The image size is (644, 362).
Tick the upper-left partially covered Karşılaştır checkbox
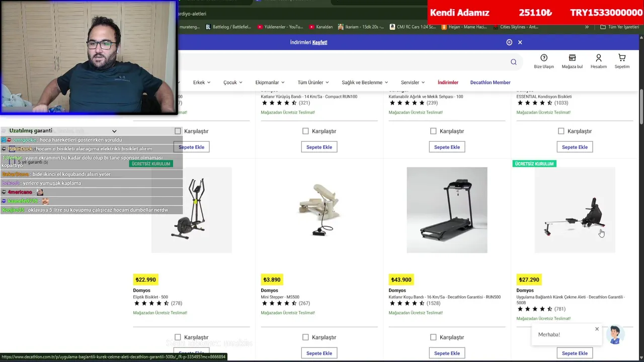tap(178, 131)
